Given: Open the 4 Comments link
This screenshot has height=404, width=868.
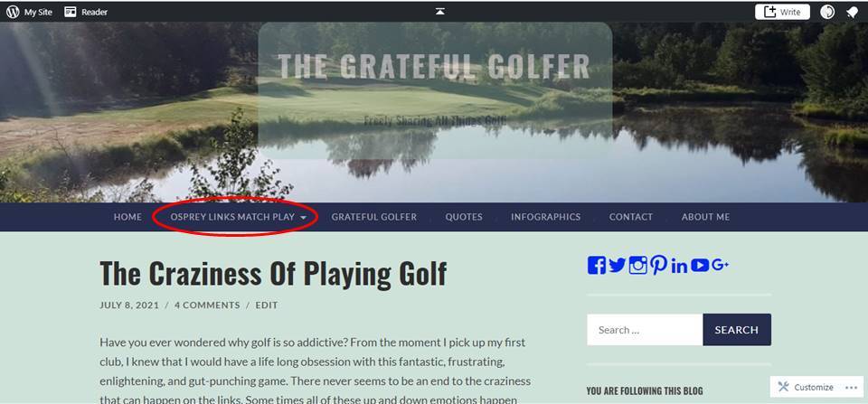Looking at the screenshot, I should [207, 305].
